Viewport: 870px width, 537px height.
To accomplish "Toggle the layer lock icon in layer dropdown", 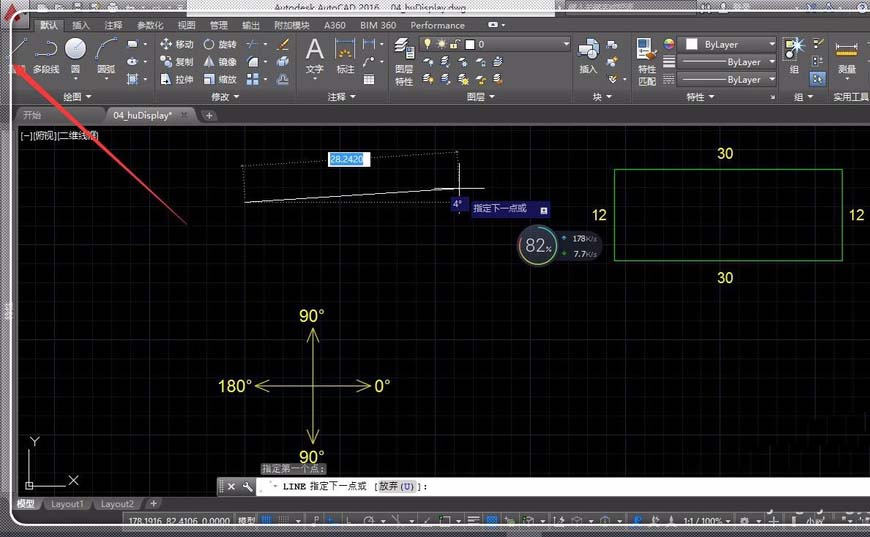I will tap(453, 45).
